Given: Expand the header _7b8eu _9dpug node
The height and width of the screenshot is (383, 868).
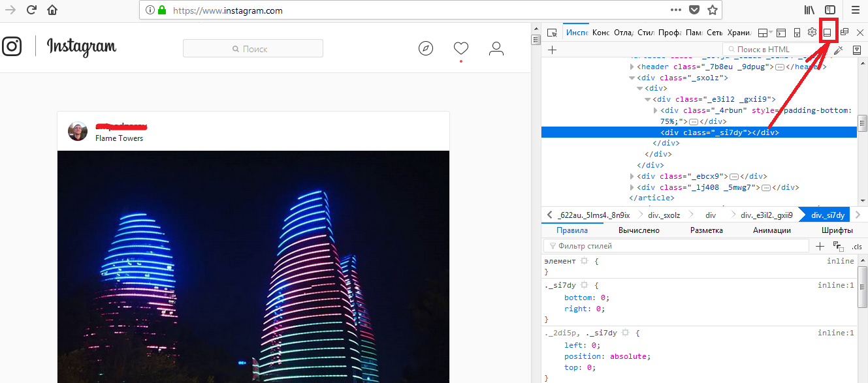Looking at the screenshot, I should coord(632,67).
